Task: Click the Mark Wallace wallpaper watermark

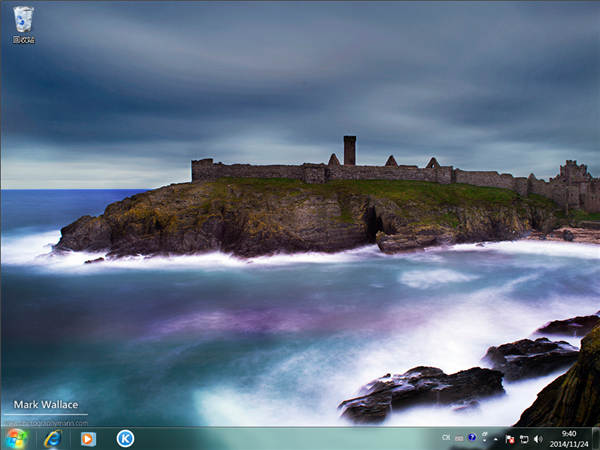Action: 45,405
